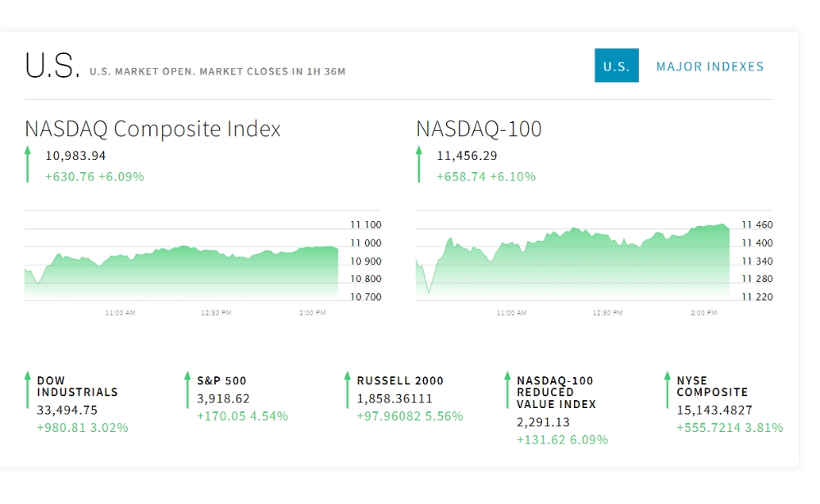
Task: Open the Dow Industrials index link
Action: coord(77,386)
